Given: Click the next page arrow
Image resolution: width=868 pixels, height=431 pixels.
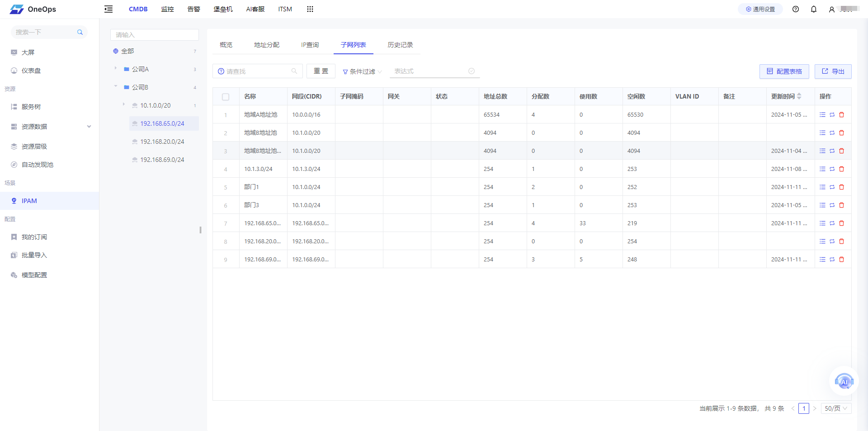Looking at the screenshot, I should [815, 408].
